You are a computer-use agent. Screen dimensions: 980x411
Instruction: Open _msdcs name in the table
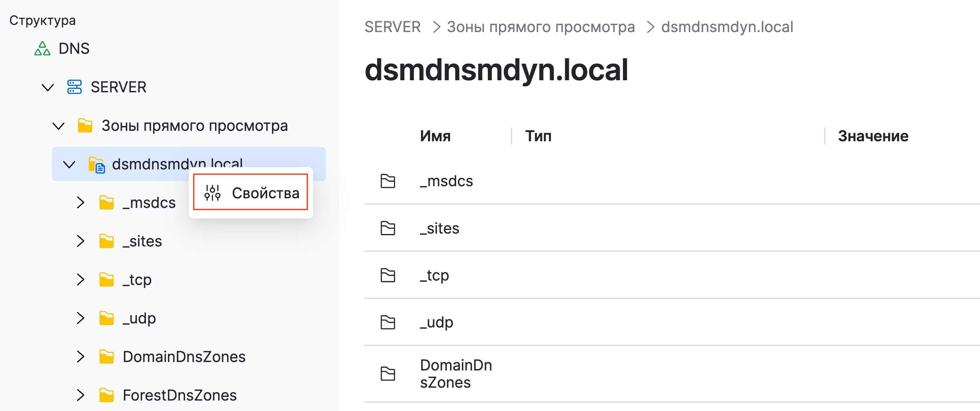point(446,181)
